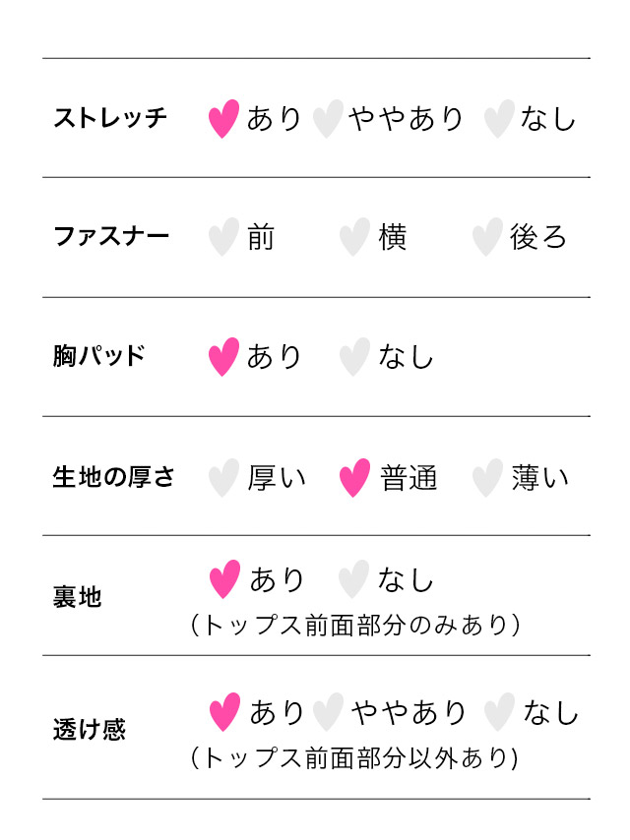
Task: Click the pink heart for 胸パッド あり
Action: click(x=224, y=357)
